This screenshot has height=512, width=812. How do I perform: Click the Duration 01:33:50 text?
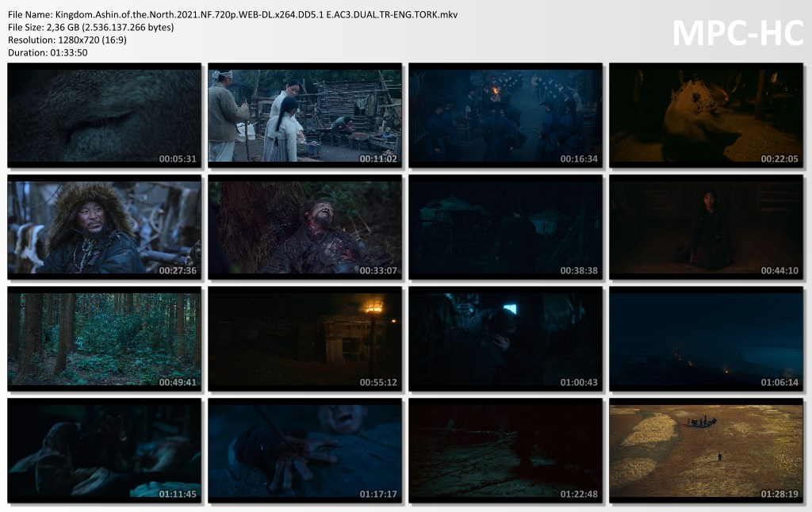[48, 52]
